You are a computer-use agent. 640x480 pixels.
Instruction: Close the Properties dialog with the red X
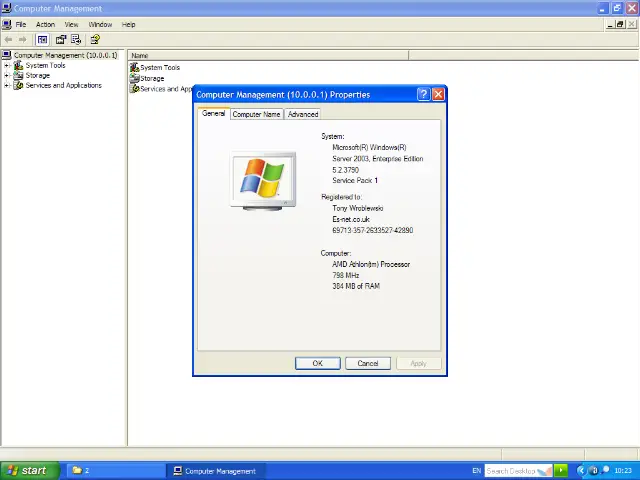click(x=438, y=95)
